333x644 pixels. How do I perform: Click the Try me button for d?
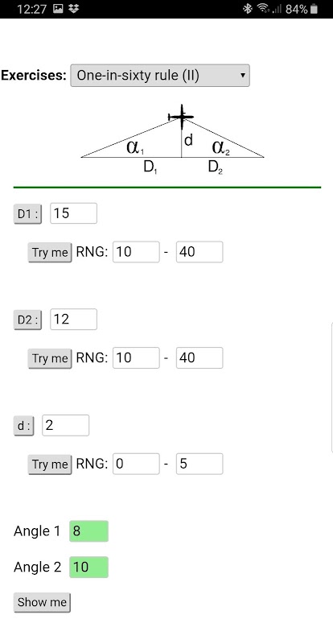pyautogui.click(x=50, y=464)
